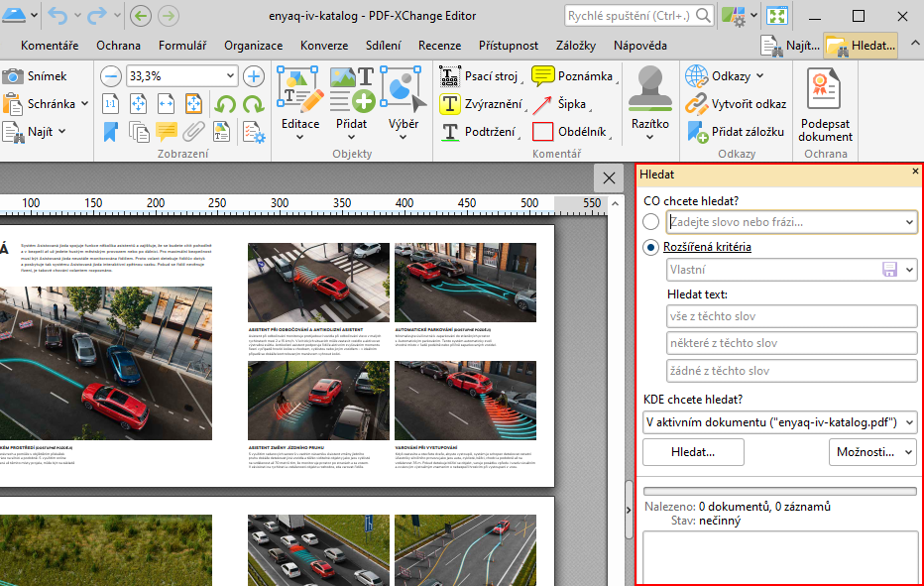The image size is (924, 586).
Task: Open the Odkazy links dropdown
Action: click(725, 76)
